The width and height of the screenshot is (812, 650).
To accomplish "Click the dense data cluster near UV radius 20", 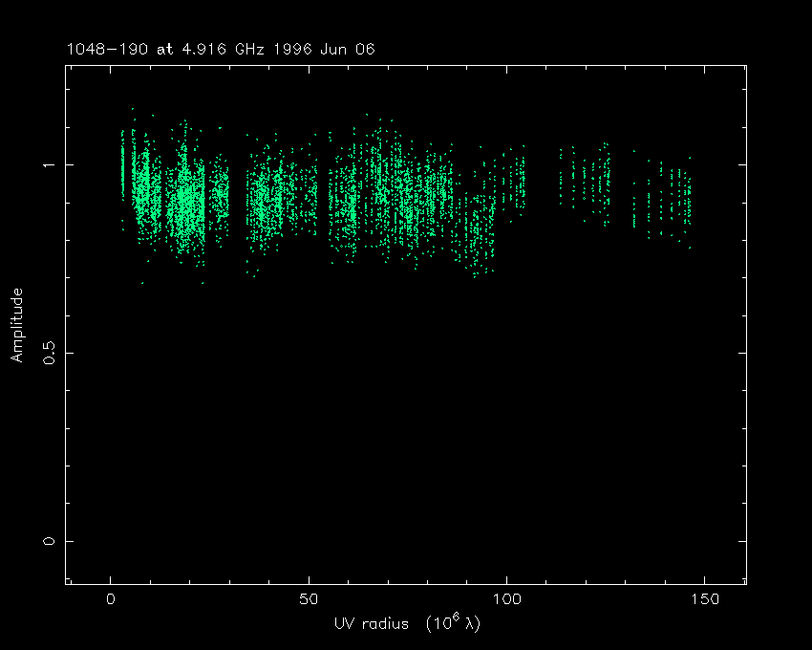I will [187, 203].
